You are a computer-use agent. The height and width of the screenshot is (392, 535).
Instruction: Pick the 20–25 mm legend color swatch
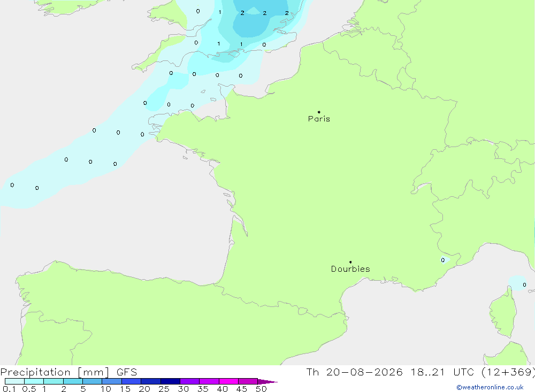151,381
